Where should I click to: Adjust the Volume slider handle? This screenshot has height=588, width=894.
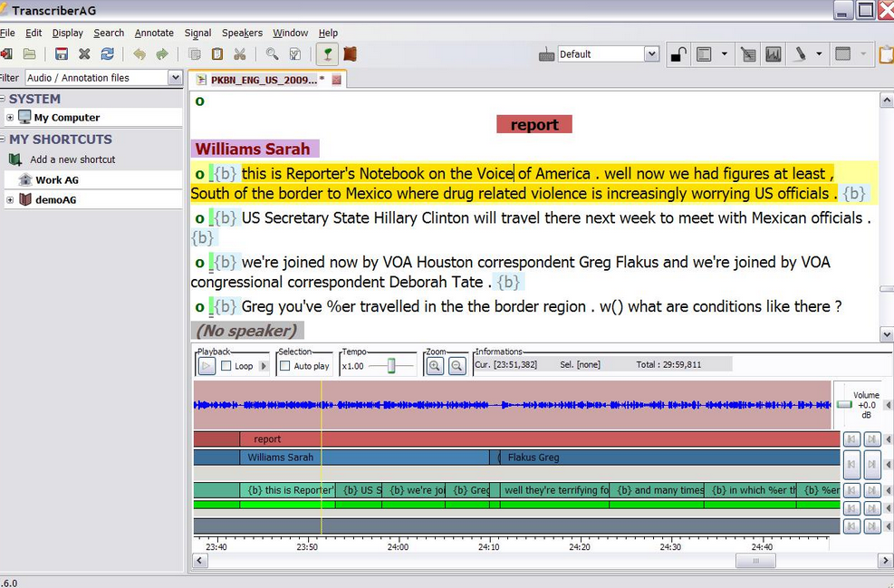(x=844, y=405)
